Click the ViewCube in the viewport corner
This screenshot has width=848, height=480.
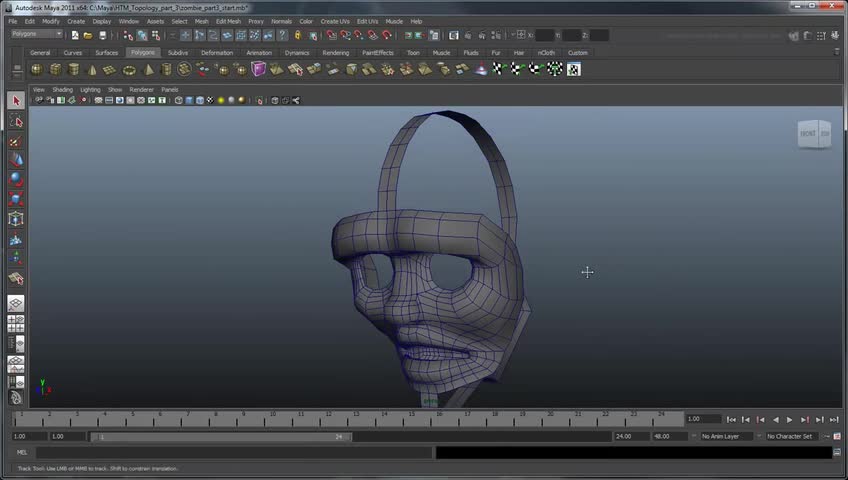coord(813,134)
